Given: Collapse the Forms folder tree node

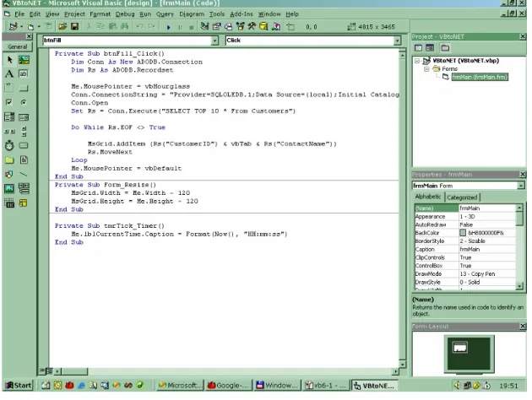Looking at the screenshot, I should pyautogui.click(x=426, y=69).
